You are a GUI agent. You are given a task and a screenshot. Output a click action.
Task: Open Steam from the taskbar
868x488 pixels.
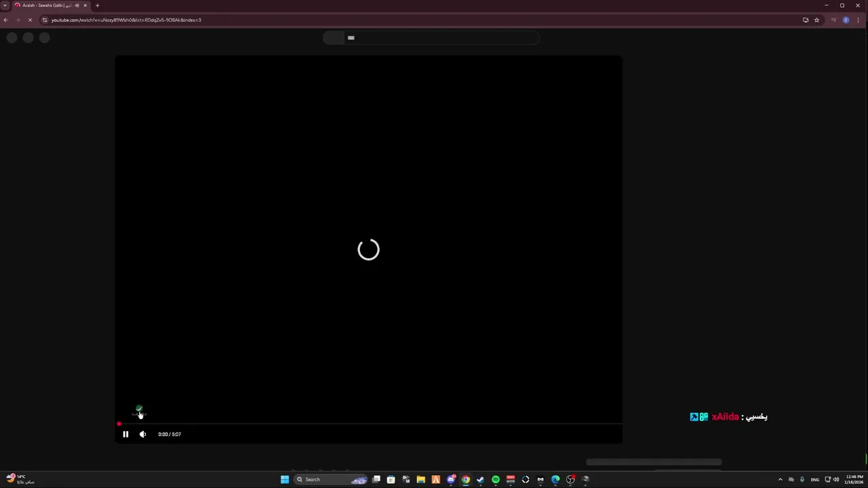pyautogui.click(x=481, y=479)
